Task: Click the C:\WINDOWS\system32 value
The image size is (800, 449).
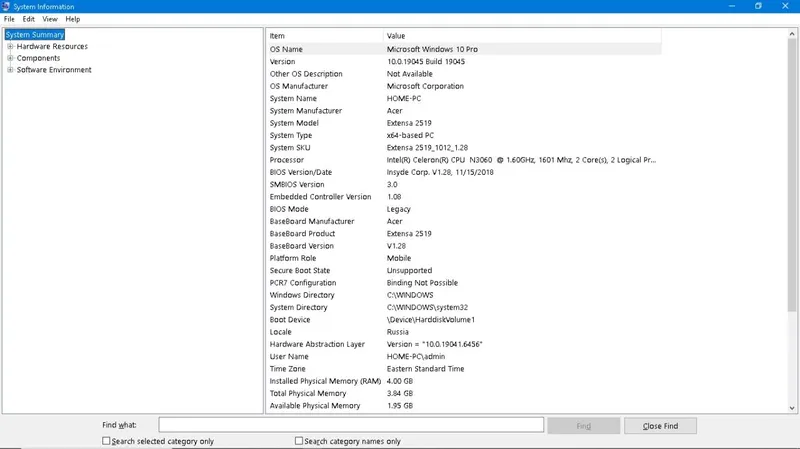Action: tap(428, 307)
